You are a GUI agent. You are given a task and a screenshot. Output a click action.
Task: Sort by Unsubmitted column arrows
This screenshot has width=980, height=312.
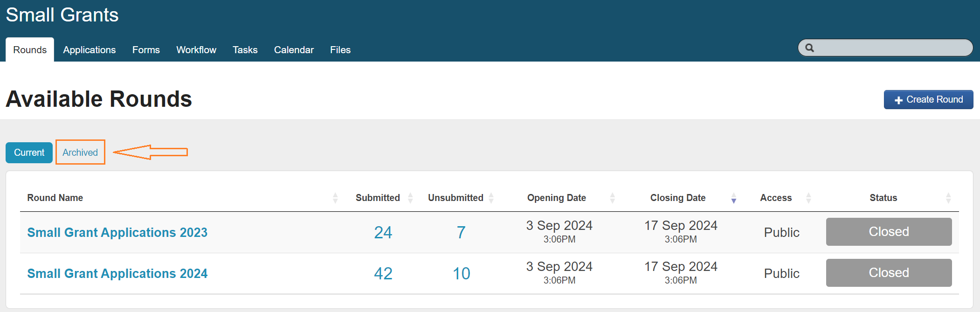click(x=491, y=198)
